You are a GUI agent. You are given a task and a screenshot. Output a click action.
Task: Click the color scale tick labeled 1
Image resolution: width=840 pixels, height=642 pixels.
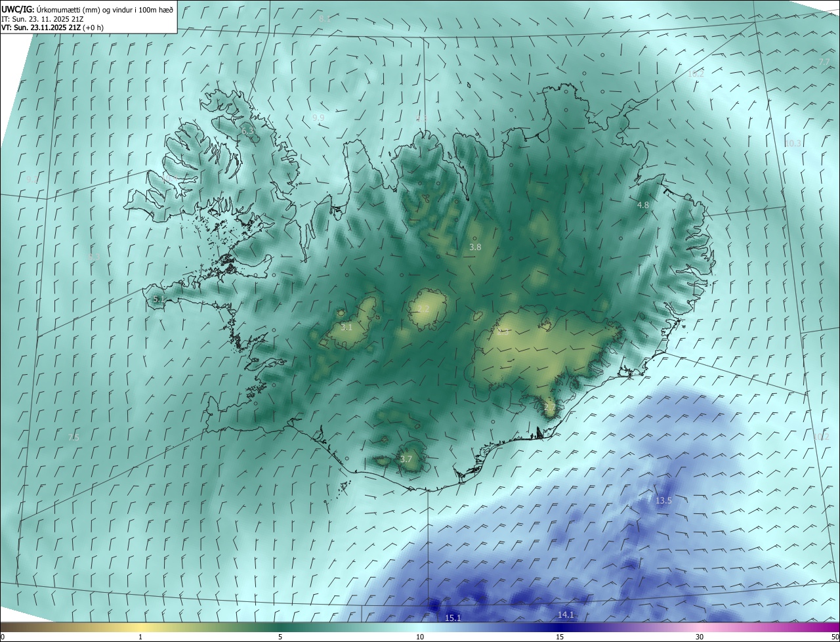pyautogui.click(x=140, y=637)
